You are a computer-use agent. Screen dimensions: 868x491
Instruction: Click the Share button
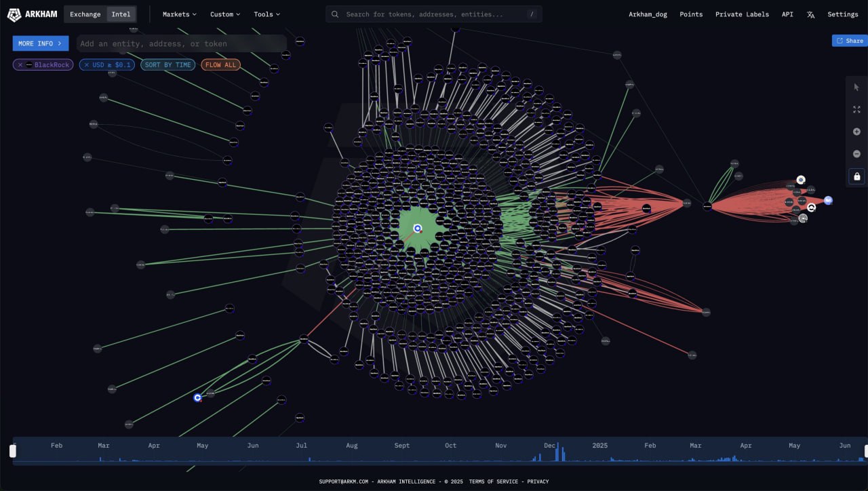[850, 41]
